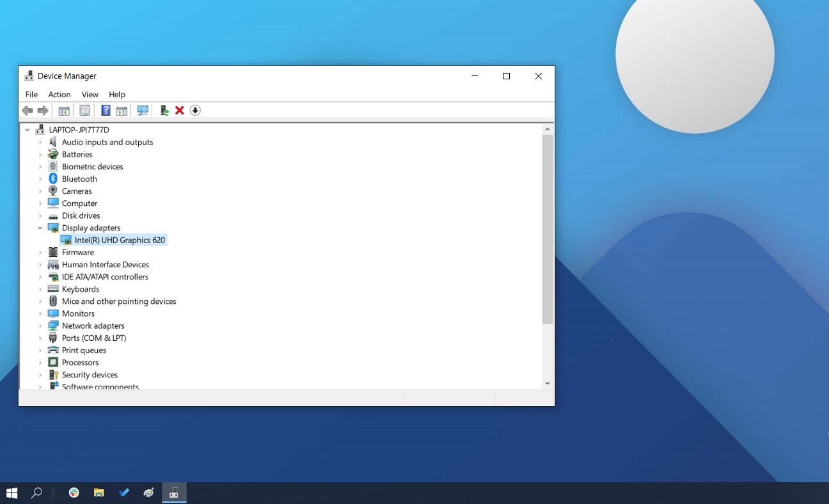Click the red X Uninstall device icon
Viewport: 829px width, 504px height.
[x=180, y=111]
